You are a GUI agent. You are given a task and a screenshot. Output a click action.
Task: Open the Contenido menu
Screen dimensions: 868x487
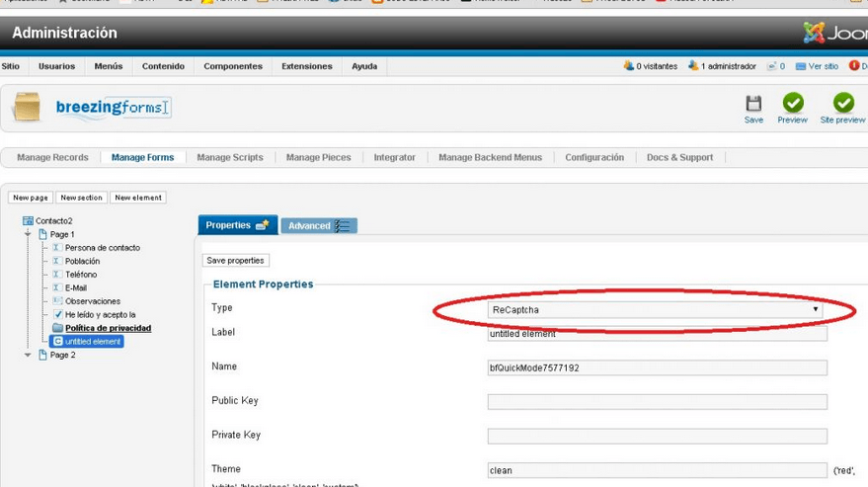[x=163, y=66]
